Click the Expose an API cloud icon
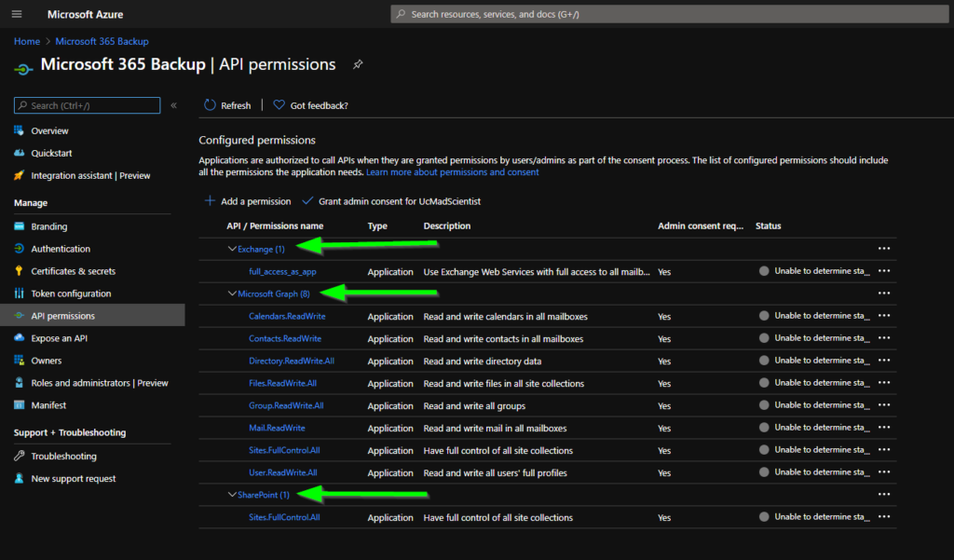Screen dimensions: 954x560 [19, 338]
